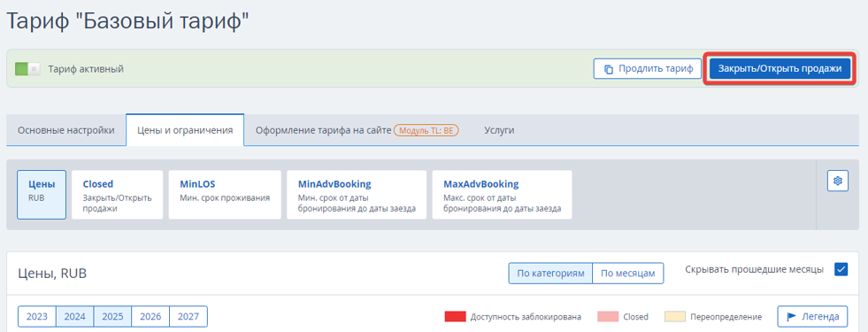Select the 'Closed' restriction card
The image size is (868, 332).
118,195
